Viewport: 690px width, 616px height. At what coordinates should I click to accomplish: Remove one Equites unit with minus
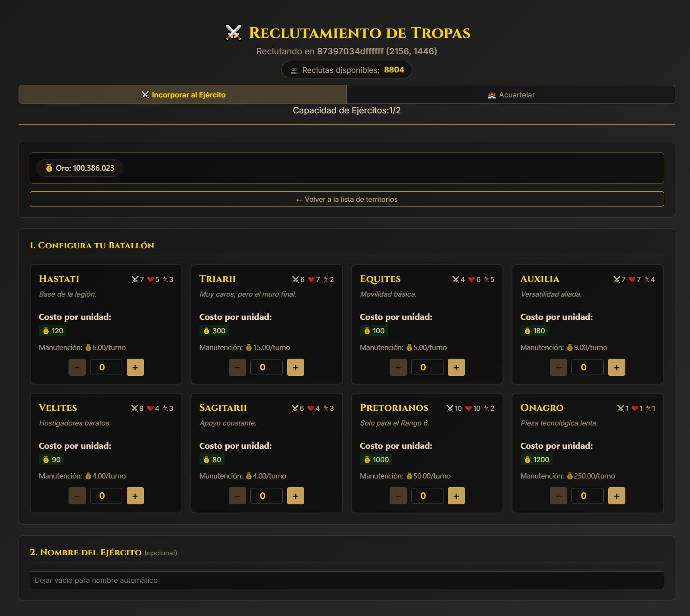[x=398, y=367]
